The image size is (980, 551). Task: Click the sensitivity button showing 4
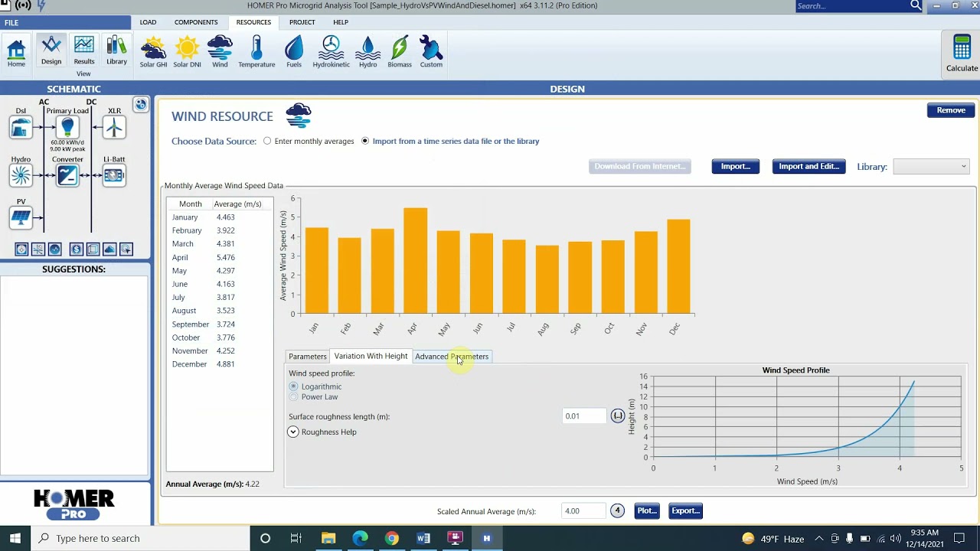pos(617,510)
